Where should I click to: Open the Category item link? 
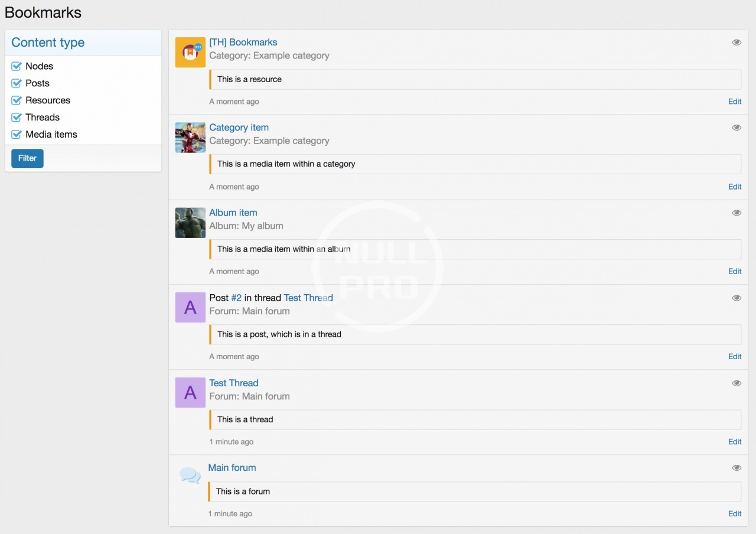coord(239,128)
